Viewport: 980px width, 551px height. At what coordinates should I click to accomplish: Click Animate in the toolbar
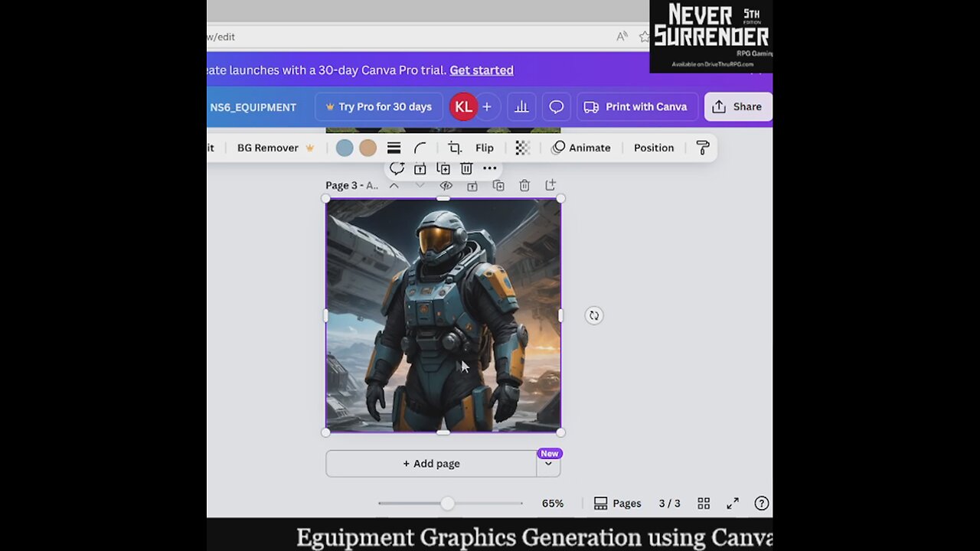click(x=582, y=148)
